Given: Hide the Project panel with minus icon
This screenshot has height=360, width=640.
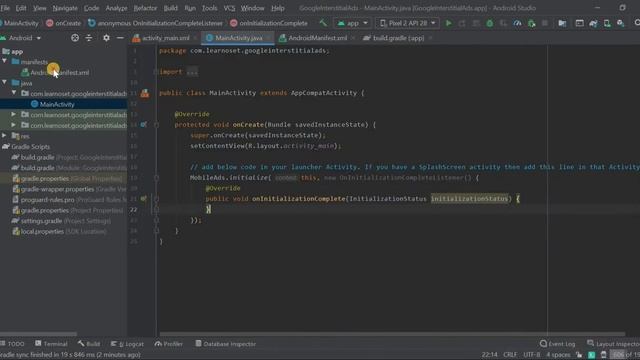Looking at the screenshot, I should point(120,38).
